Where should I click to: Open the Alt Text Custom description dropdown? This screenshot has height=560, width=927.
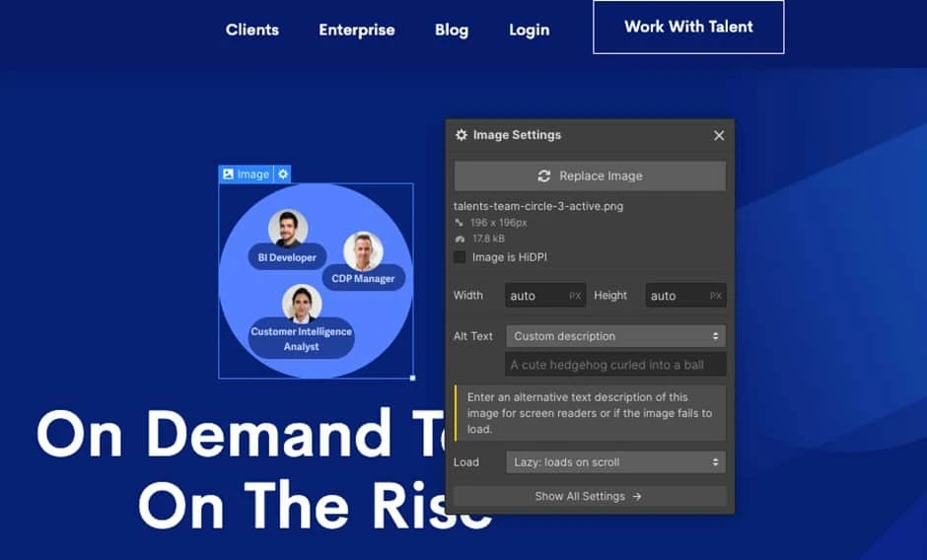click(615, 336)
